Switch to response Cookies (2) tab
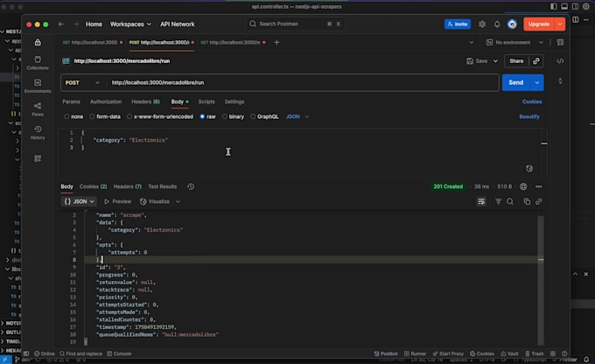Image resolution: width=595 pixels, height=364 pixels. 93,186
